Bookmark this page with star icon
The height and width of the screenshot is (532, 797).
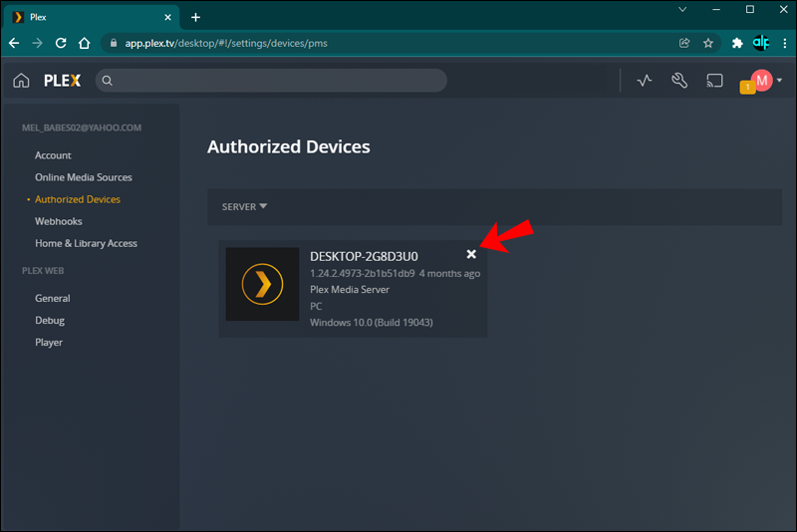click(708, 43)
